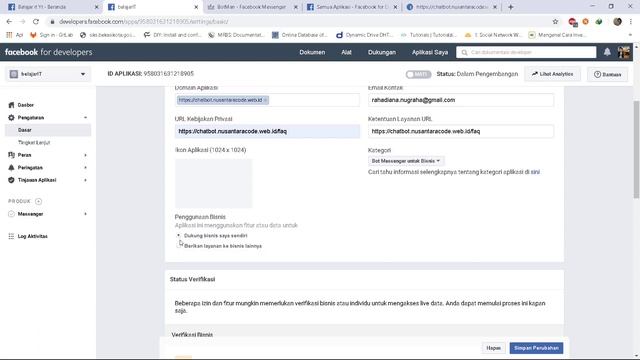Open the Kategori Bot Messenger dropdown
Image resolution: width=640 pixels, height=360 pixels.
pos(406,161)
